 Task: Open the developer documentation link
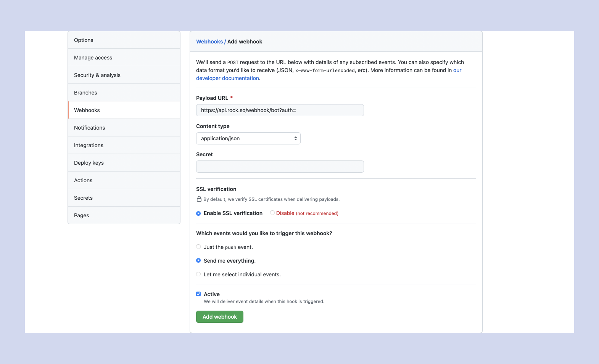click(227, 78)
